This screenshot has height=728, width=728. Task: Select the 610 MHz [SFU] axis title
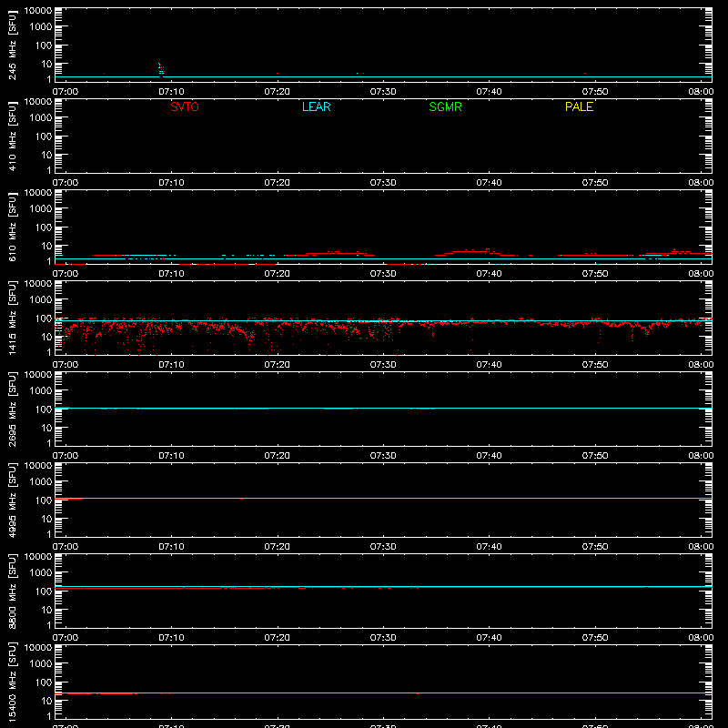[x=13, y=227]
